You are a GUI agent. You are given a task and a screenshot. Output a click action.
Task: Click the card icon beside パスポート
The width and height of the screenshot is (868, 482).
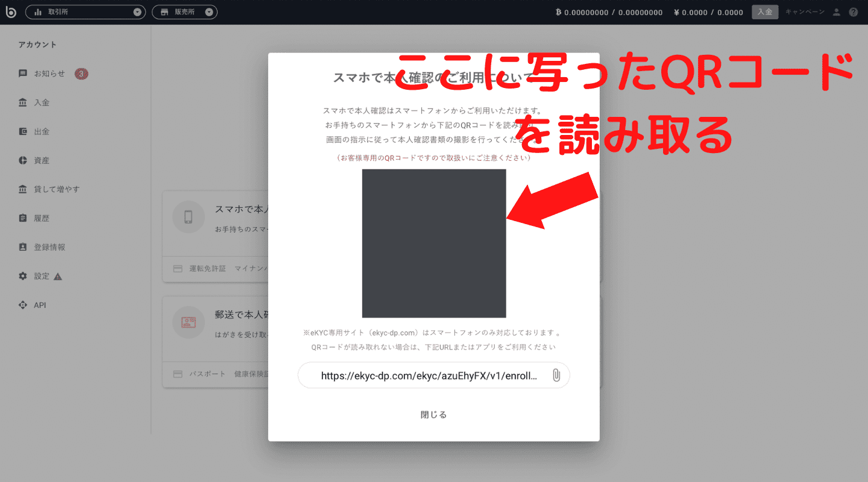pos(178,374)
